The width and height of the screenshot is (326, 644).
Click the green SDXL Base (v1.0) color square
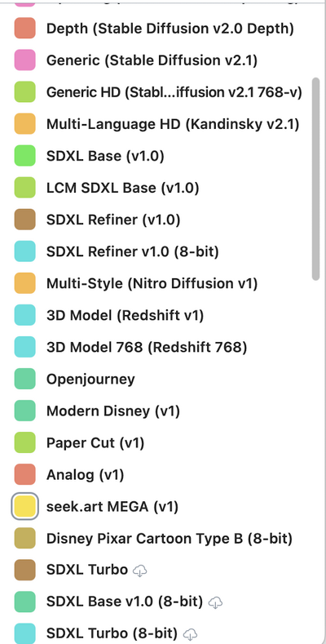pyautogui.click(x=25, y=156)
